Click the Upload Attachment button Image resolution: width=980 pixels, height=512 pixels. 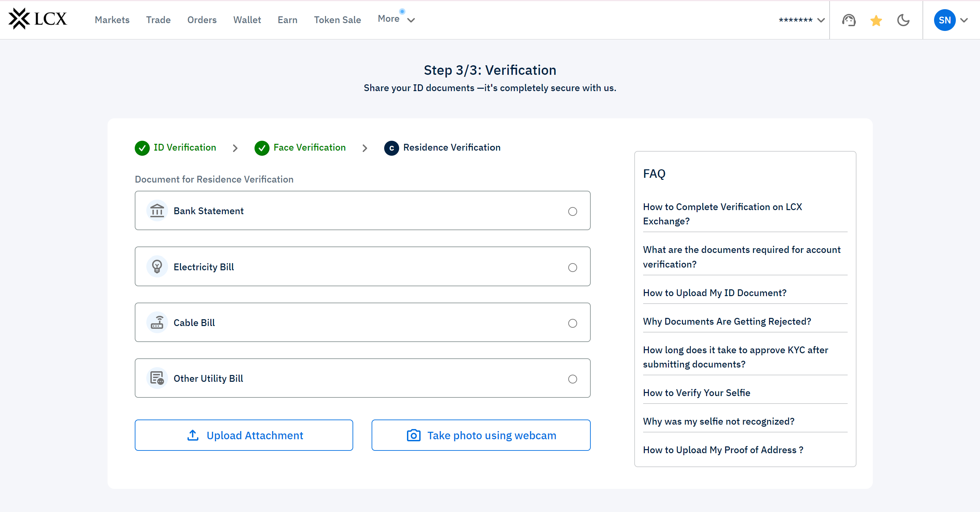tap(244, 435)
